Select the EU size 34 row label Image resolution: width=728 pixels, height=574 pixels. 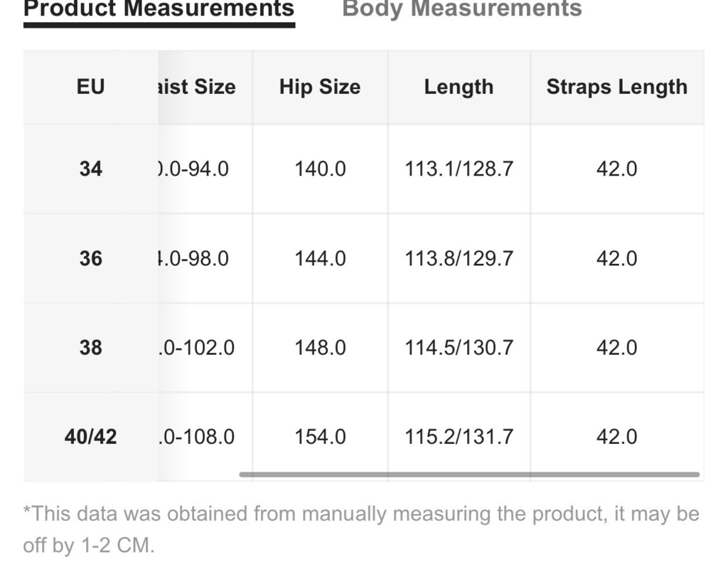coord(90,169)
